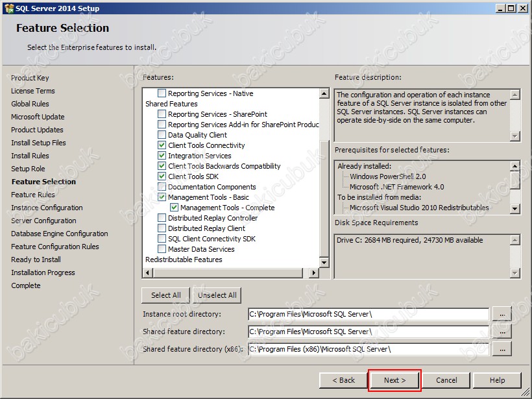
Task: Uncheck Client Tools Backwards Compatibility
Action: click(x=162, y=166)
